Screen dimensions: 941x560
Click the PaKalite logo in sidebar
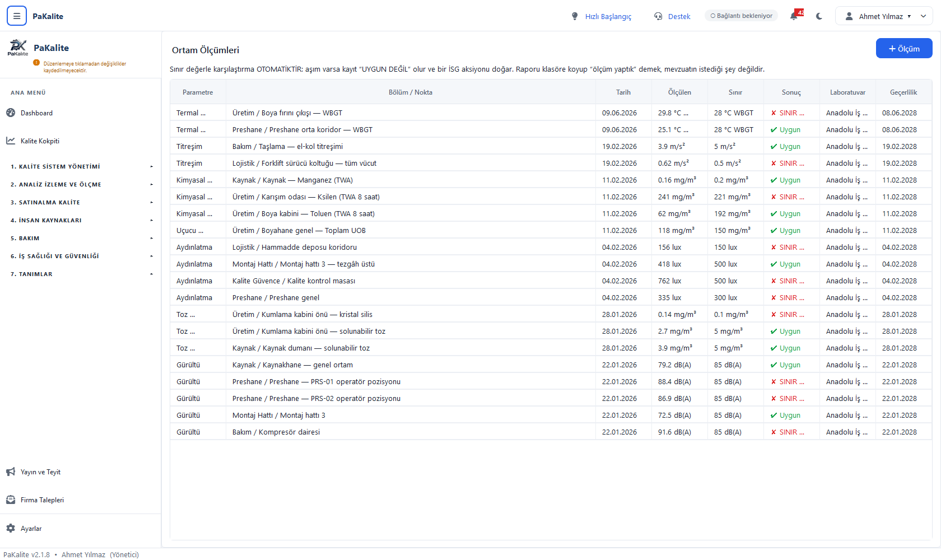pos(18,48)
